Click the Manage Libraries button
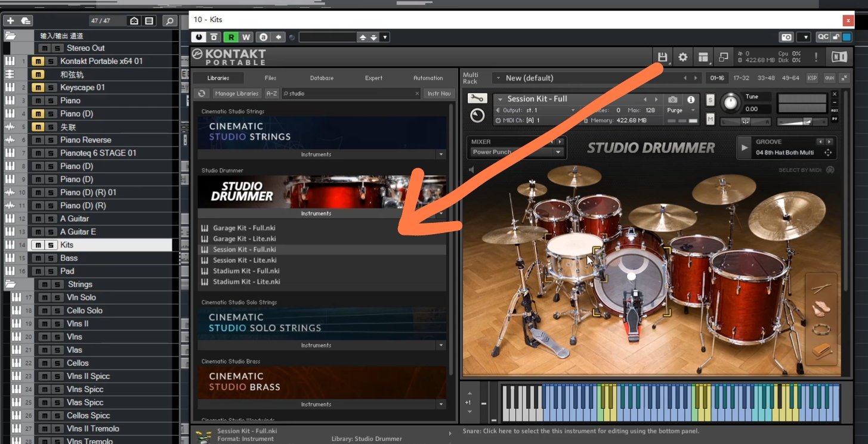The image size is (868, 444). click(x=237, y=94)
